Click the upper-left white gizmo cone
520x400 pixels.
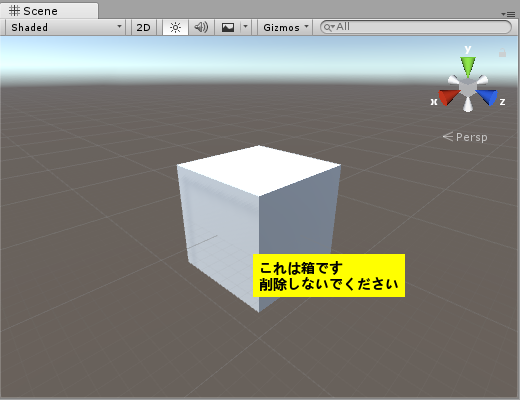pyautogui.click(x=453, y=80)
